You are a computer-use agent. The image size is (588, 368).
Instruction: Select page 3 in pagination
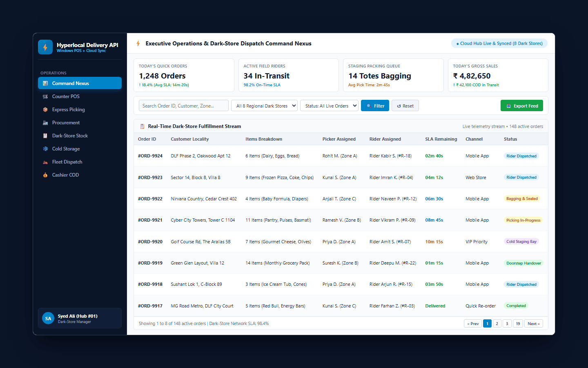[507, 323]
